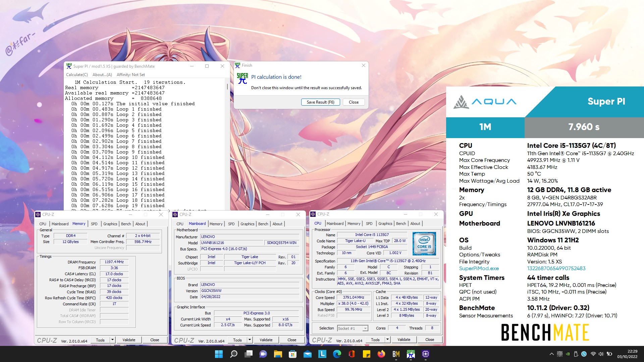644x362 pixels.
Task: Click Safely Remove Hardware USB tray icon
Action: (576, 354)
